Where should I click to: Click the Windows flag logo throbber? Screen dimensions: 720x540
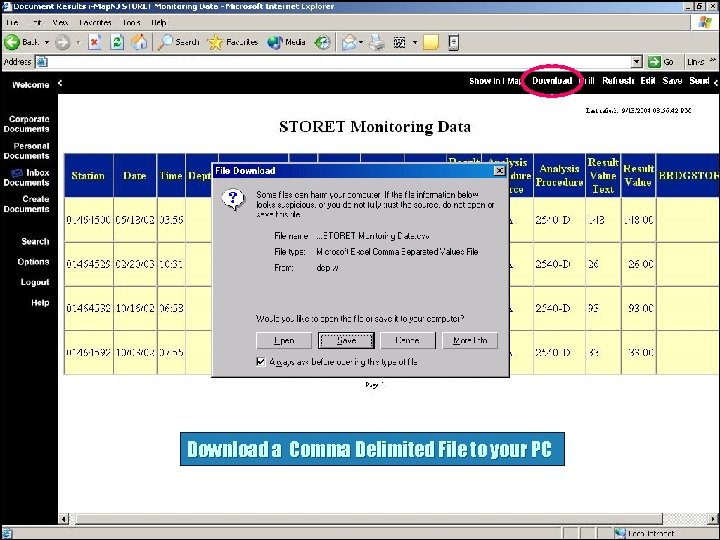(705, 22)
